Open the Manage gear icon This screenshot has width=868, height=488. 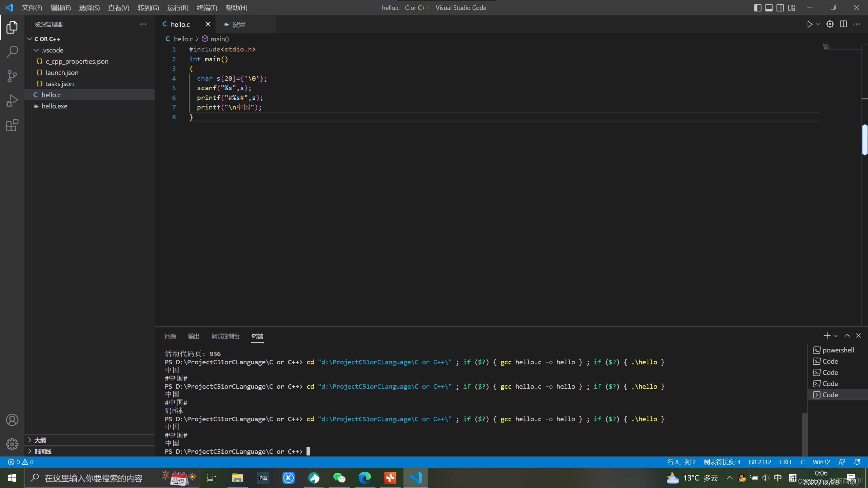click(x=12, y=444)
